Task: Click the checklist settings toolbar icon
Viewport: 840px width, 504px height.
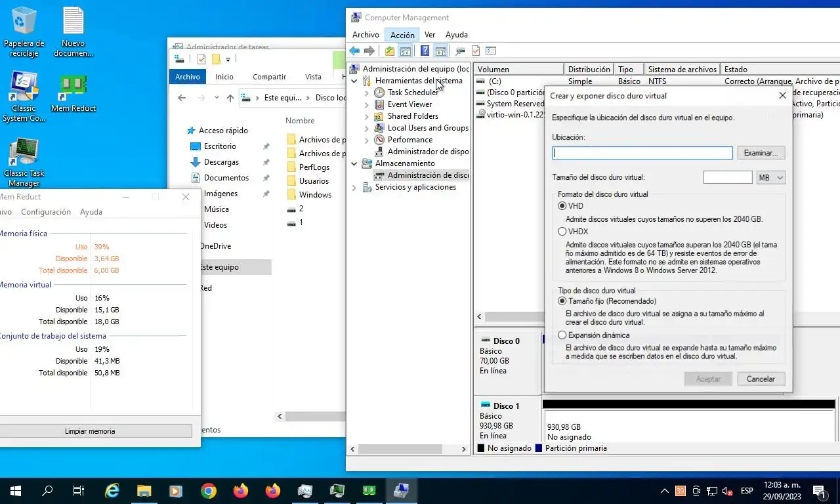Action: pos(491,51)
